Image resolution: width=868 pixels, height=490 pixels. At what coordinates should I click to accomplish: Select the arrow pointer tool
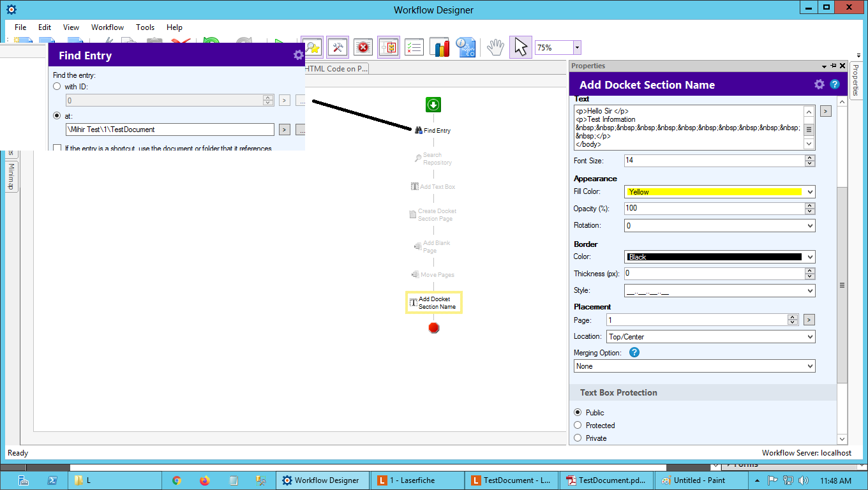pyautogui.click(x=520, y=47)
